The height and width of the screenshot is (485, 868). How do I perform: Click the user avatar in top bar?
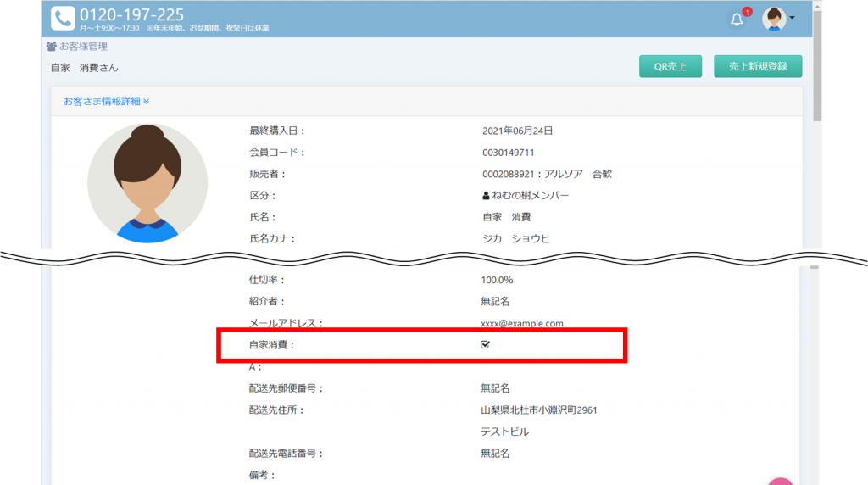click(x=773, y=19)
